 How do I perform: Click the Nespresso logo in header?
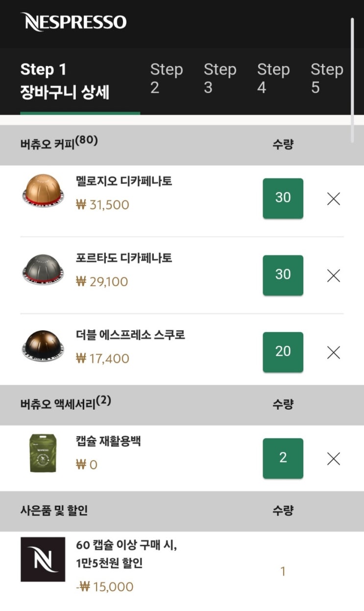pos(73,22)
